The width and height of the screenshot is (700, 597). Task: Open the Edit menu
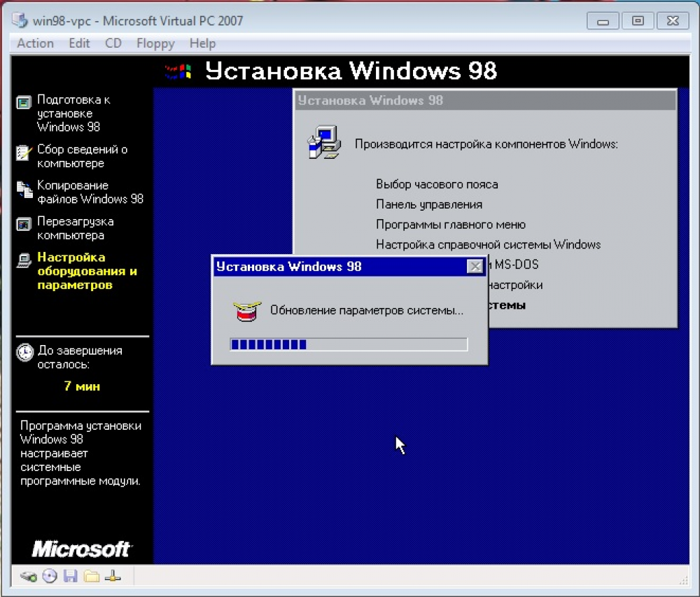pyautogui.click(x=79, y=43)
